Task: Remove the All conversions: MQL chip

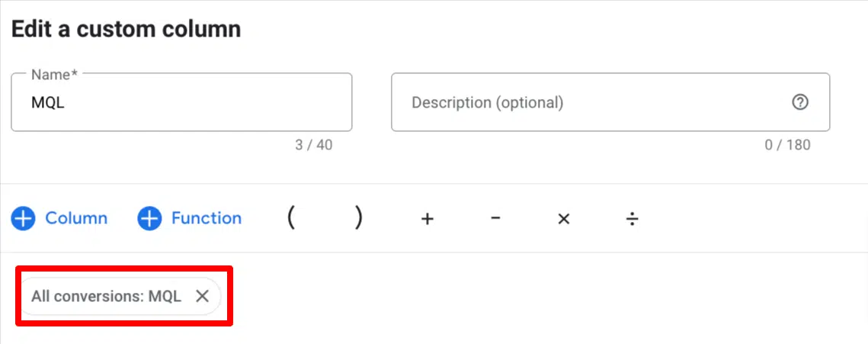Action: [x=202, y=297]
